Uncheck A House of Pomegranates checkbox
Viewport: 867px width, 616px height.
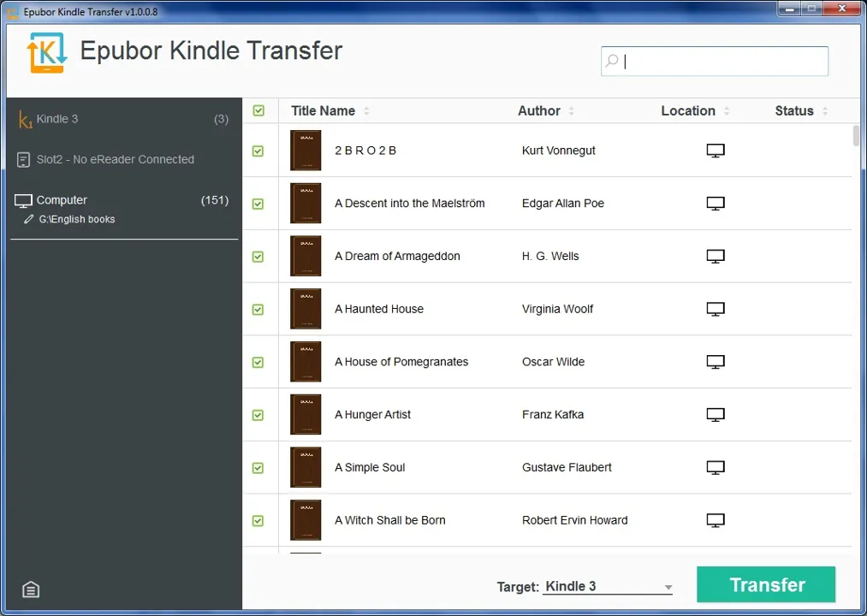click(x=258, y=362)
